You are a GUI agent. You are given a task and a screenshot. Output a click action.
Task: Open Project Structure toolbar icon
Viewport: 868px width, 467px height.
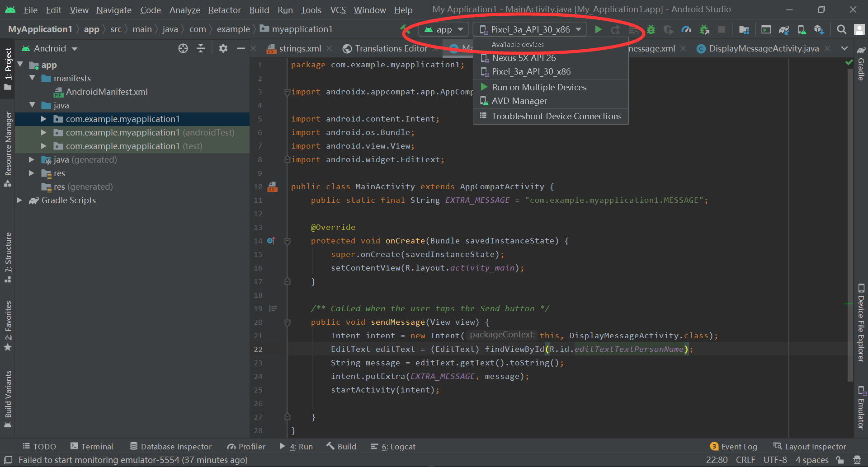coord(744,29)
